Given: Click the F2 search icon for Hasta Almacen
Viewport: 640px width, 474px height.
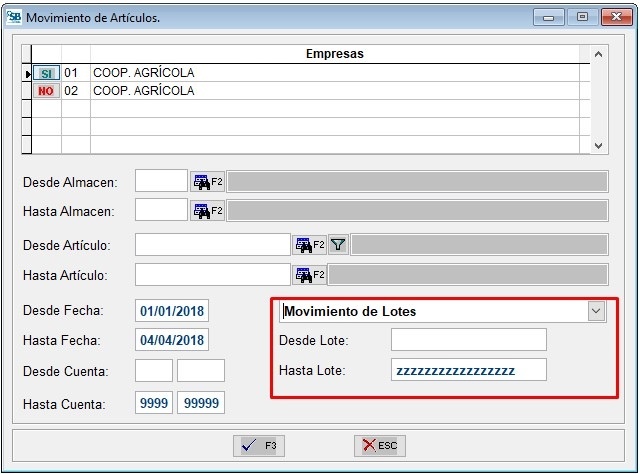Looking at the screenshot, I should coord(207,211).
